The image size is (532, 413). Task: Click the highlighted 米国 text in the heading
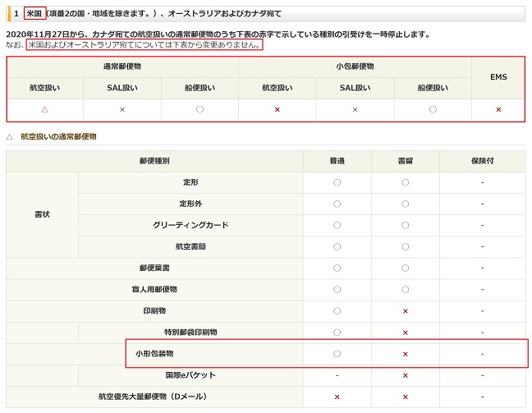pyautogui.click(x=34, y=14)
